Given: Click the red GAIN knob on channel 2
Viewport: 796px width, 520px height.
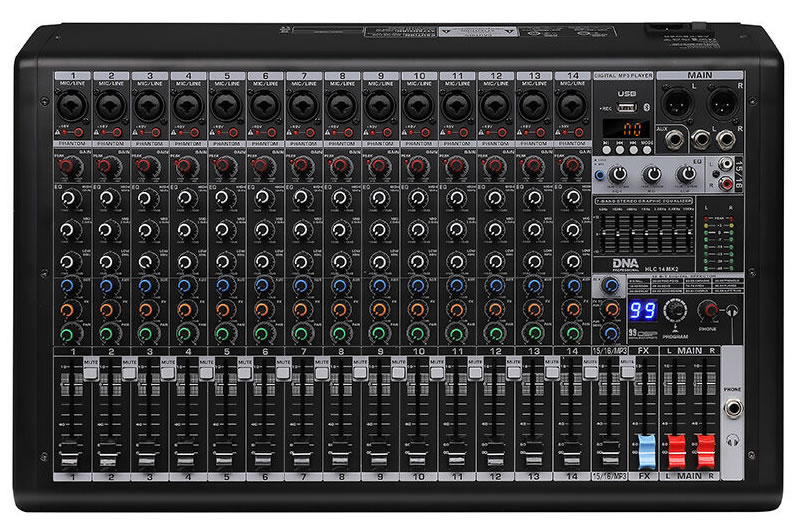Looking at the screenshot, I should click(107, 166).
